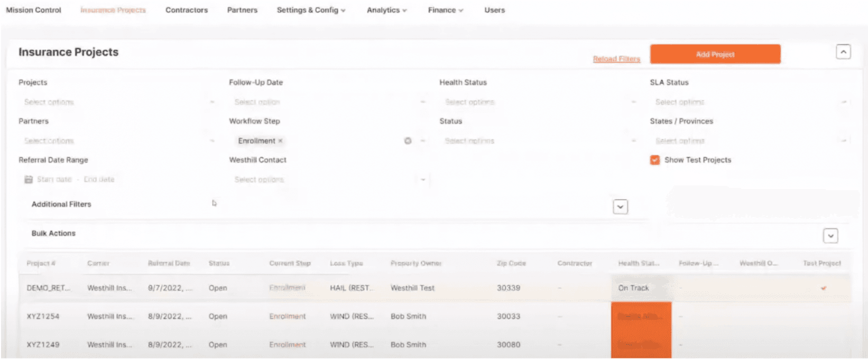Screen dimensions: 868x359
Task: Click the test project checkmark for DEMO_RET
Action: pos(823,288)
